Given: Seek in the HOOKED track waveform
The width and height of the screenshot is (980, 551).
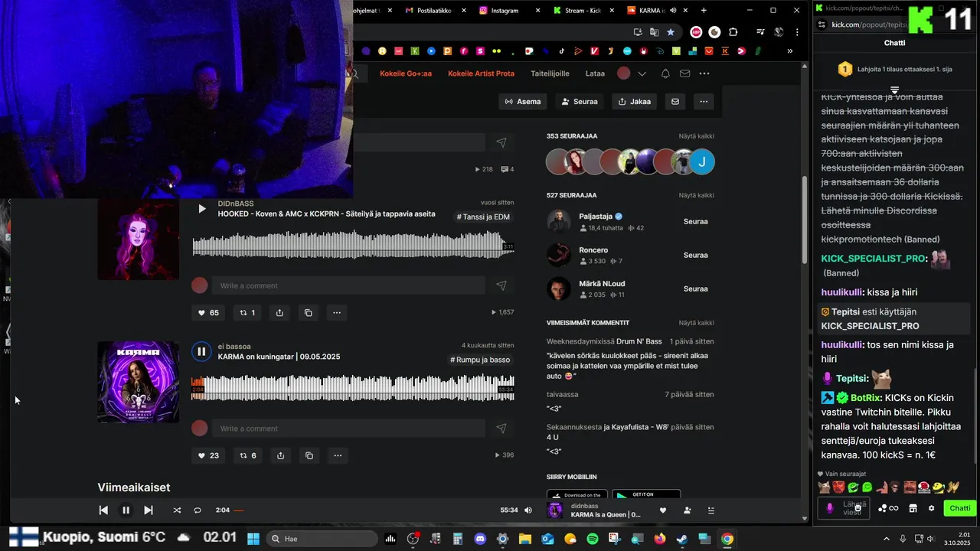Looking at the screenshot, I should (353, 245).
